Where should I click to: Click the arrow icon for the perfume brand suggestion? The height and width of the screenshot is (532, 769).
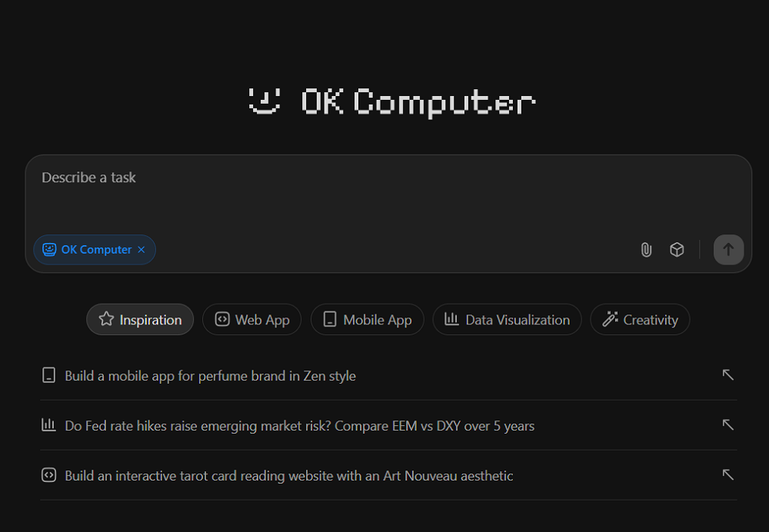tap(727, 375)
